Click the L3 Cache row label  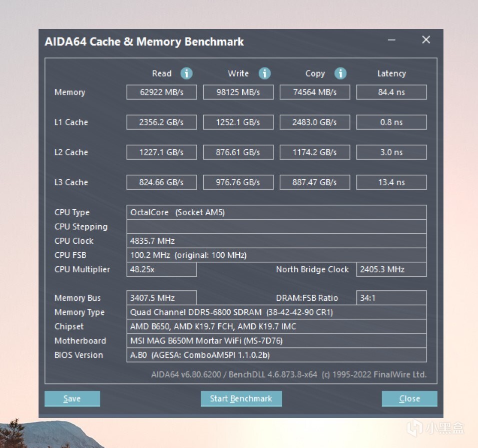click(71, 182)
